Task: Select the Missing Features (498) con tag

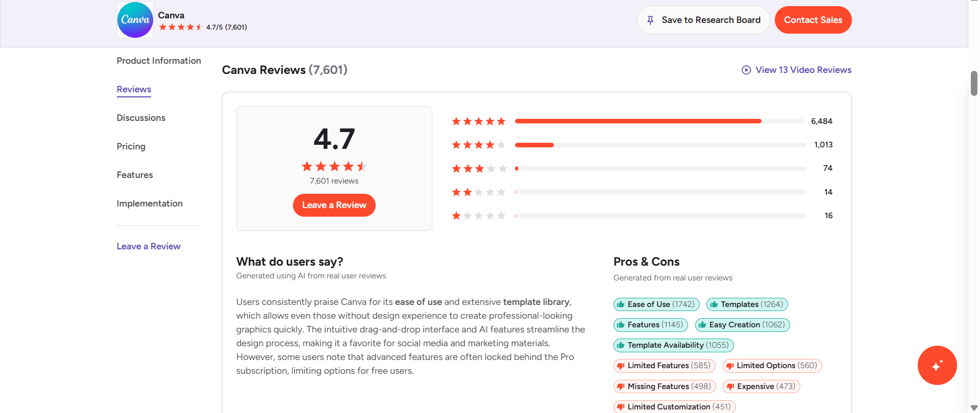Action: point(665,386)
